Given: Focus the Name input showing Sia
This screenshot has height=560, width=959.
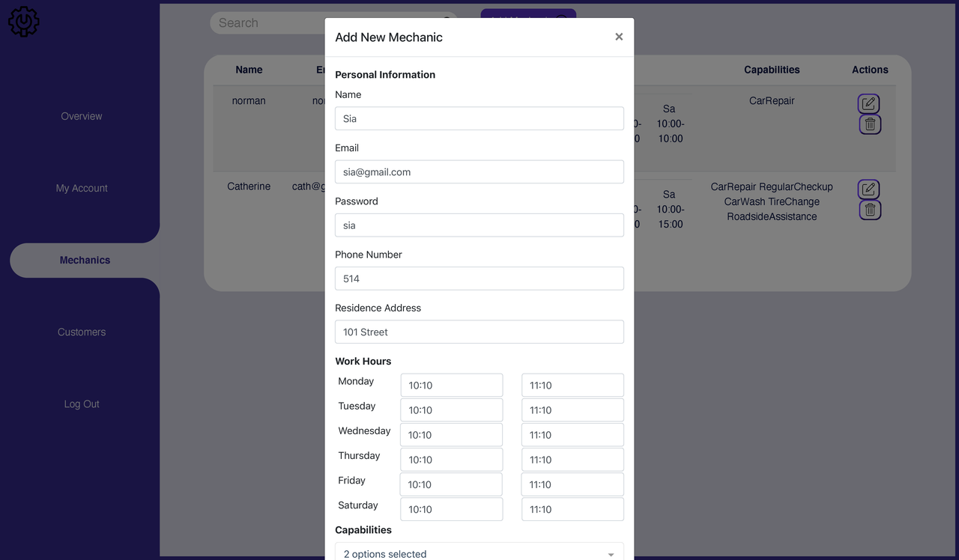Looking at the screenshot, I should point(479,118).
